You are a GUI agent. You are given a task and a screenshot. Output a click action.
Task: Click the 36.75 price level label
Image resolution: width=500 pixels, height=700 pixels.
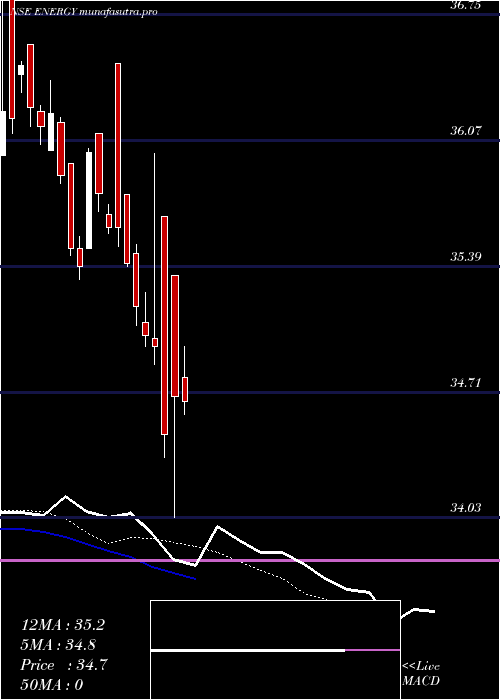pyautogui.click(x=466, y=5)
